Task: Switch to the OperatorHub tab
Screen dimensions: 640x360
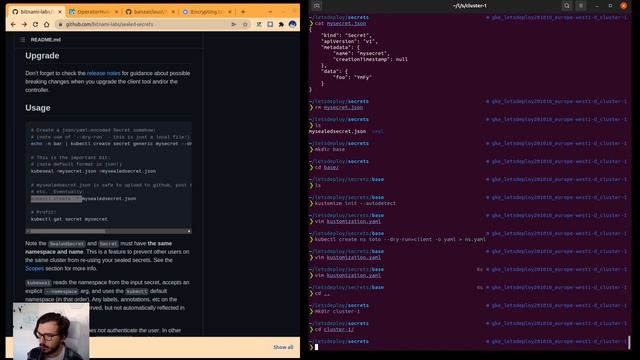Action: click(93, 12)
